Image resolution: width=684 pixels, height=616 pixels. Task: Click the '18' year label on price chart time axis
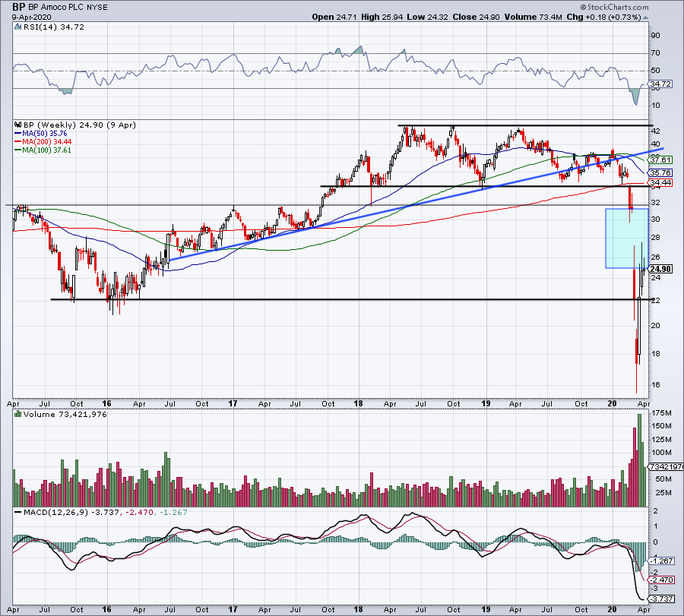(x=358, y=403)
